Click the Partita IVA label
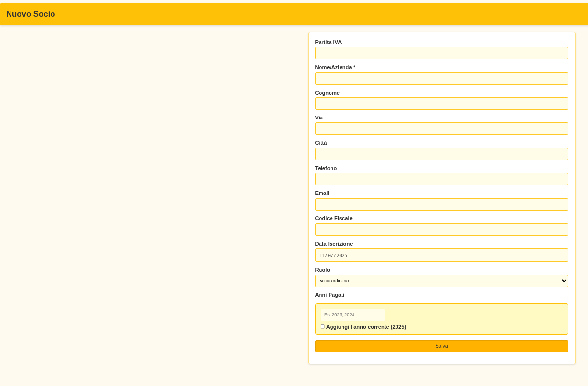This screenshot has height=386, width=588. 328,42
